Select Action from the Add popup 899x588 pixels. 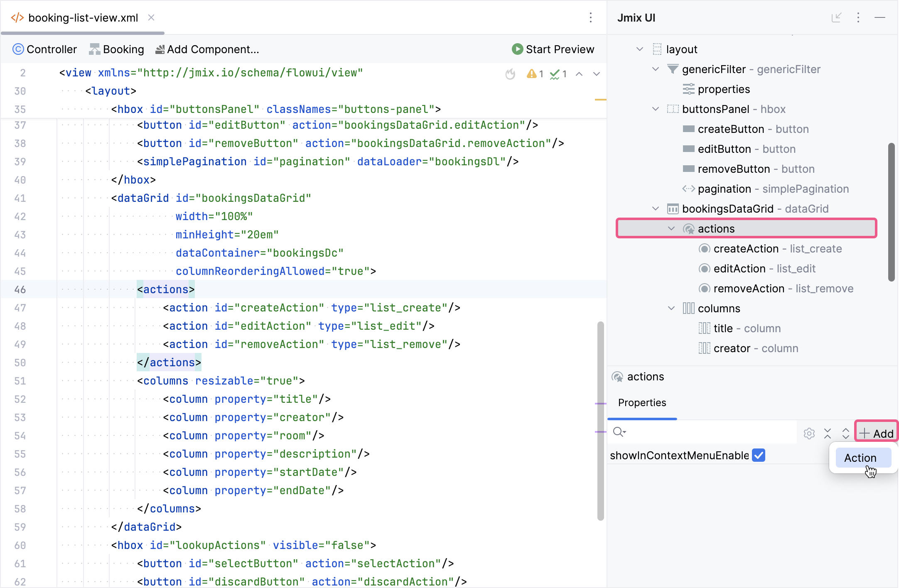click(x=860, y=458)
